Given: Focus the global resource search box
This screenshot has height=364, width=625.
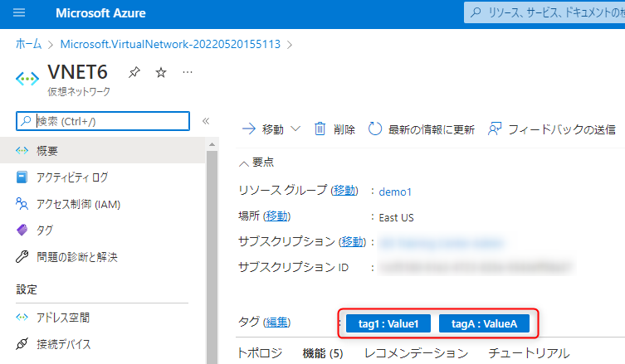Looking at the screenshot, I should click(x=544, y=12).
